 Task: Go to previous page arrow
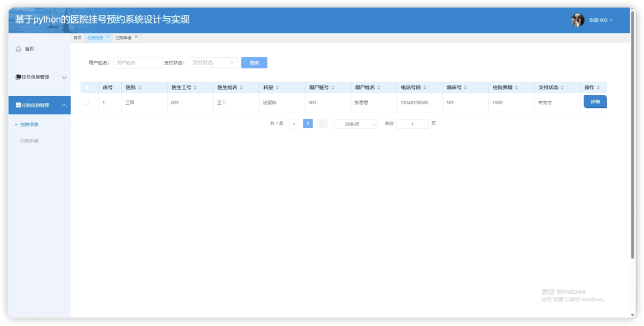pyautogui.click(x=294, y=124)
